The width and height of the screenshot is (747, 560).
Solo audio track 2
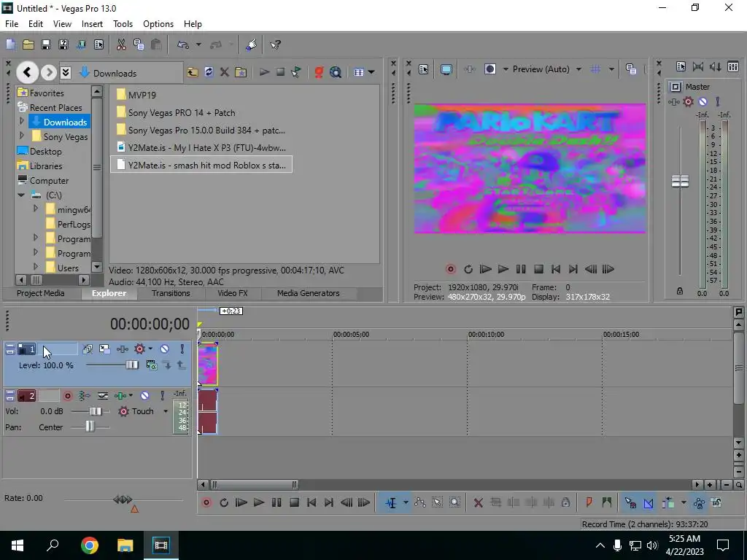click(163, 396)
